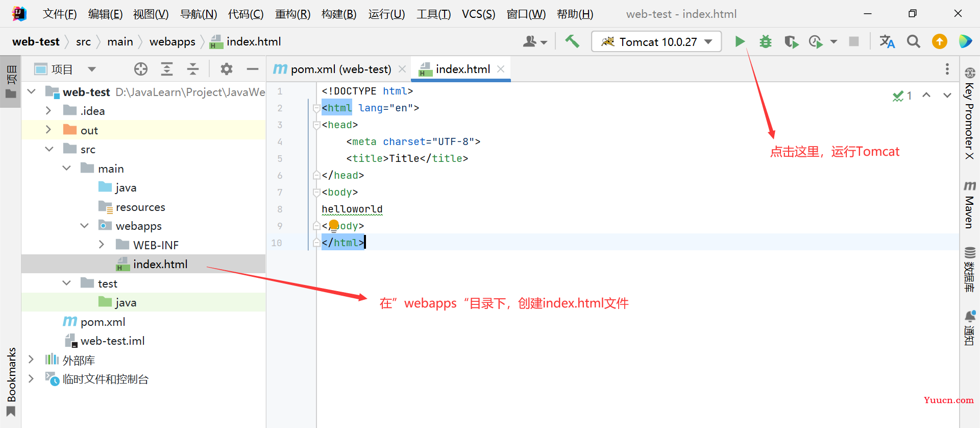Click the inspection checkmark indicator
The width and height of the screenshot is (980, 428).
point(902,96)
